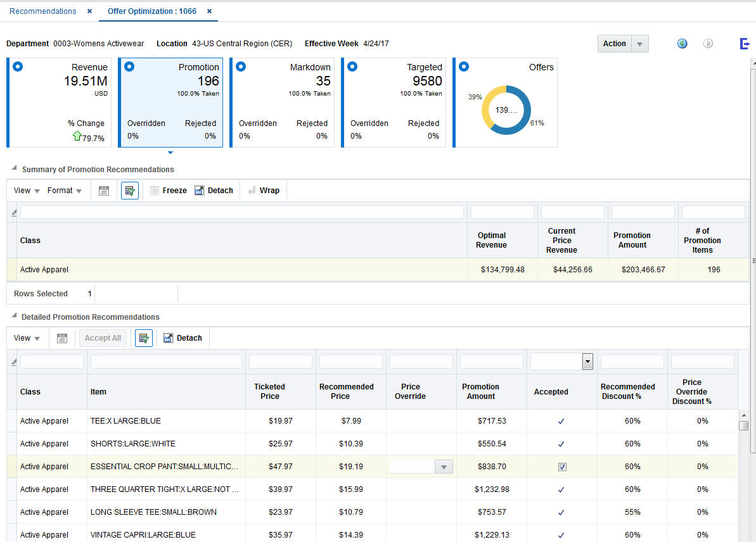756x542 pixels.
Task: Select the Markdown tile radio button
Action: (241, 66)
